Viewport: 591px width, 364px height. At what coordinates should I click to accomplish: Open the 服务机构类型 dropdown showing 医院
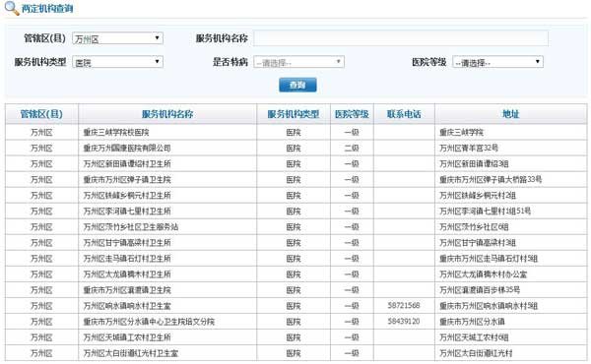(x=117, y=62)
